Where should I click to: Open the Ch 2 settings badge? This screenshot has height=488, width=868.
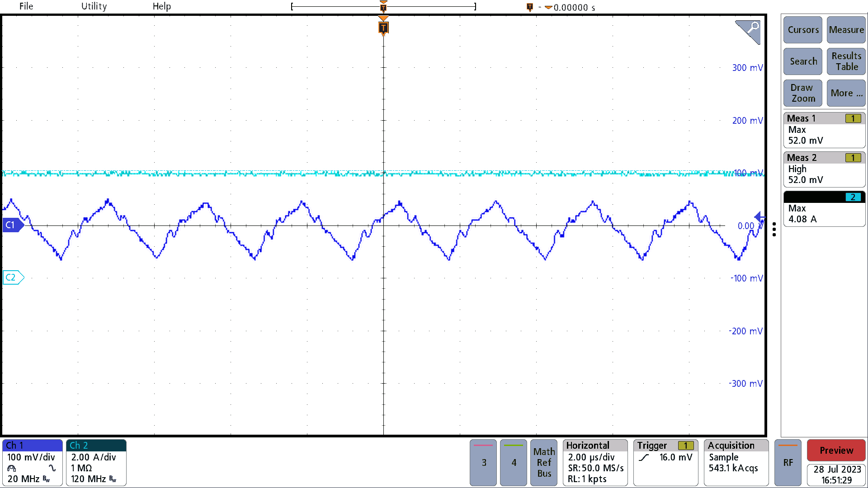click(x=96, y=463)
